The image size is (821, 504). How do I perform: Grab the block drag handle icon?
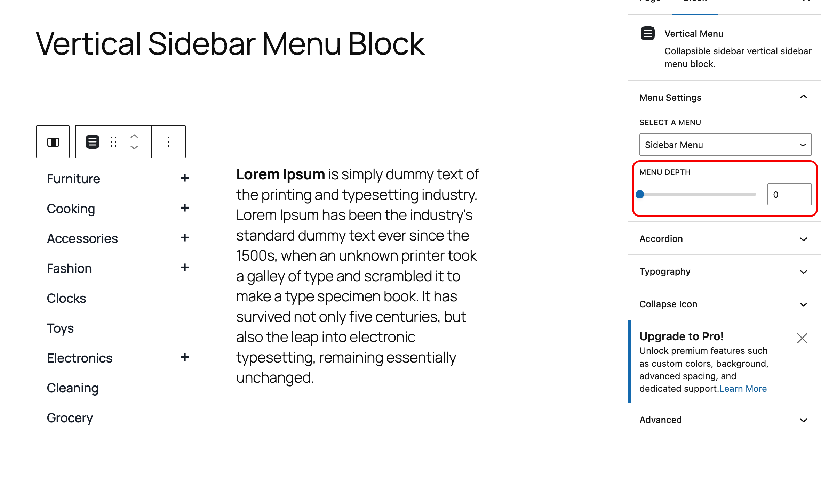coord(113,141)
